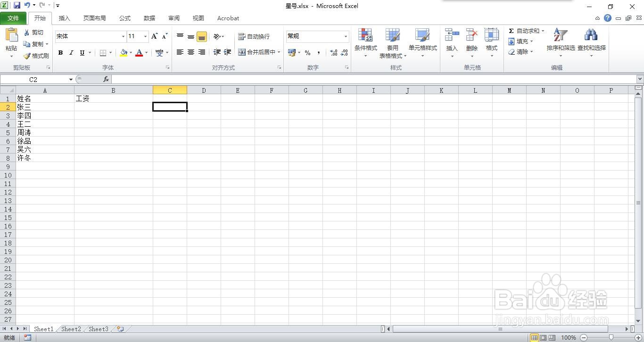The image size is (644, 342).
Task: Open the Name Box dropdown arrow
Action: point(71,80)
